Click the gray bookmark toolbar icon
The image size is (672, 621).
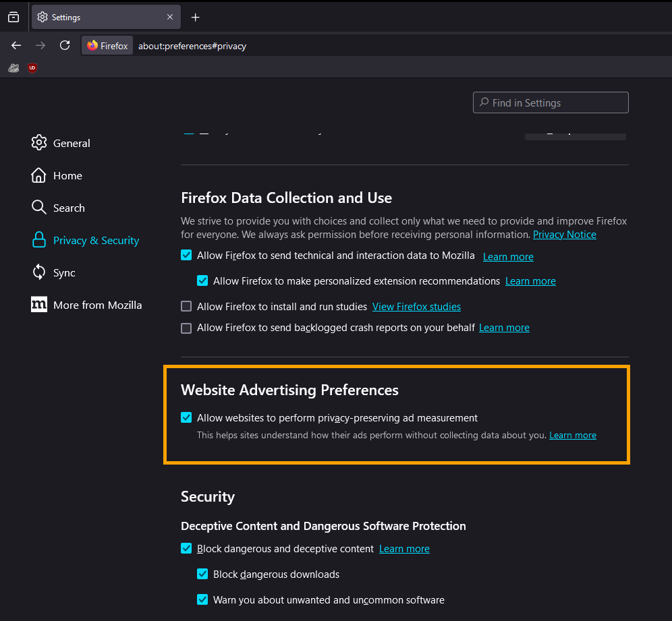click(13, 67)
